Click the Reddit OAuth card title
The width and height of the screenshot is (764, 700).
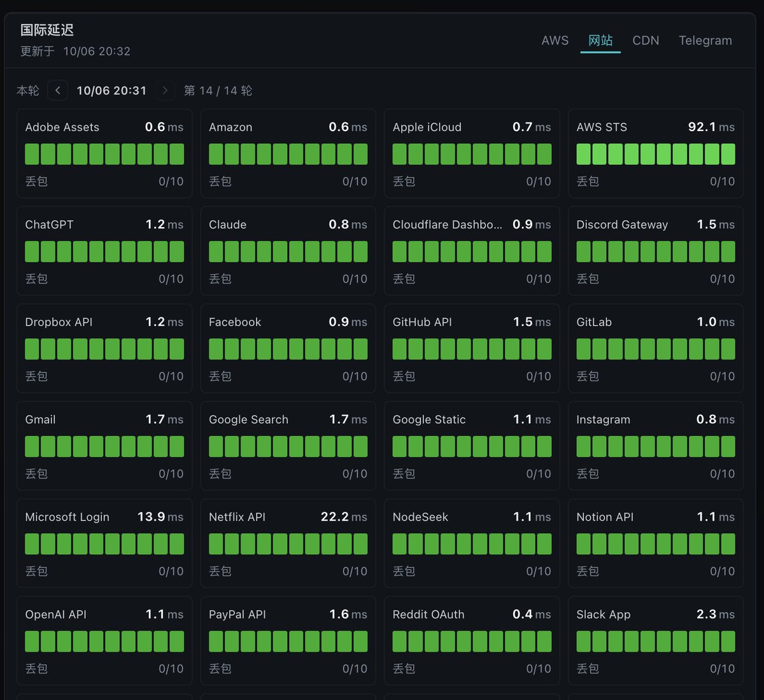click(x=428, y=614)
